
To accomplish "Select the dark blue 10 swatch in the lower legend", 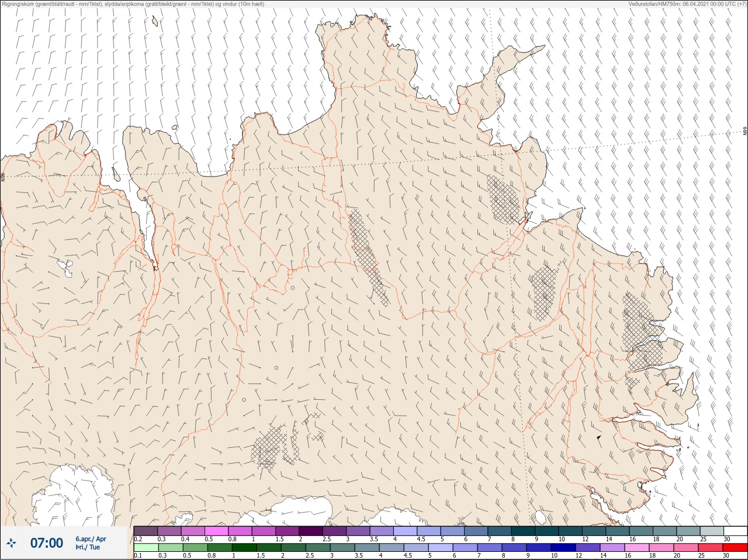I will [563, 548].
